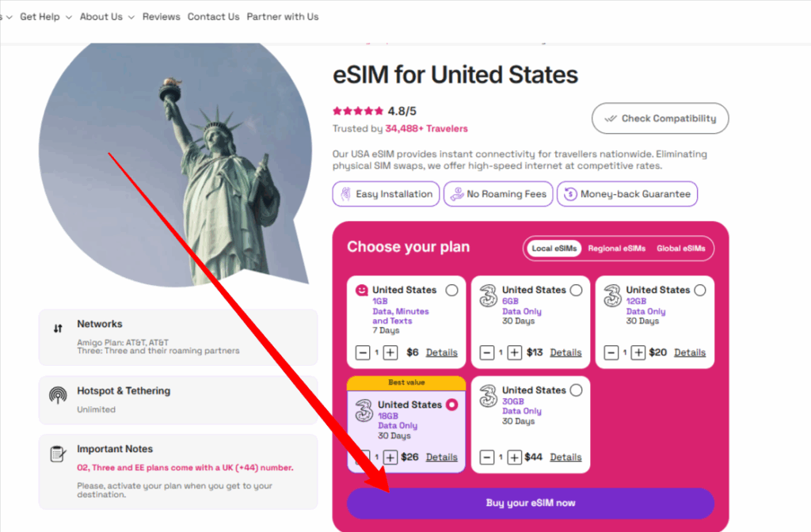
Task: Select the 1GB United States plan radio
Action: (451, 290)
